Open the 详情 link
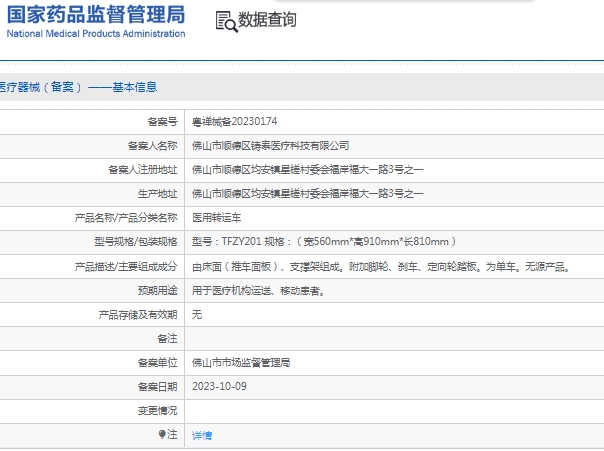 point(202,435)
